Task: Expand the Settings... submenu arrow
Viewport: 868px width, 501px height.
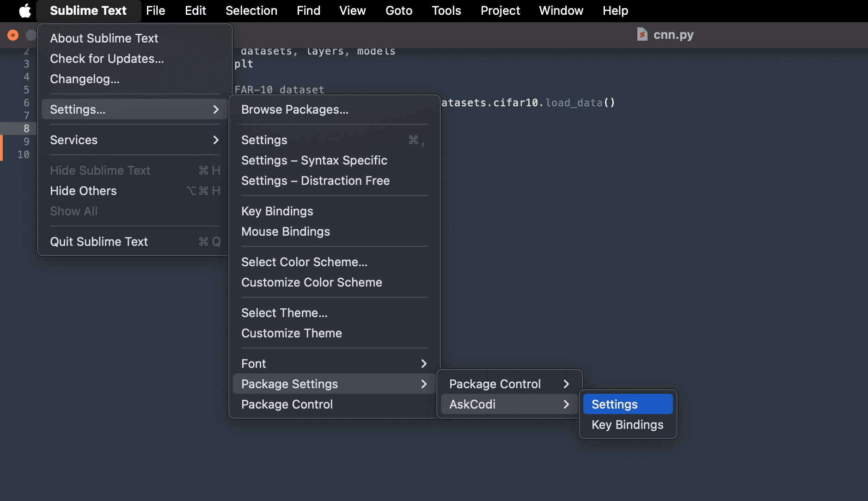Action: 216,110
